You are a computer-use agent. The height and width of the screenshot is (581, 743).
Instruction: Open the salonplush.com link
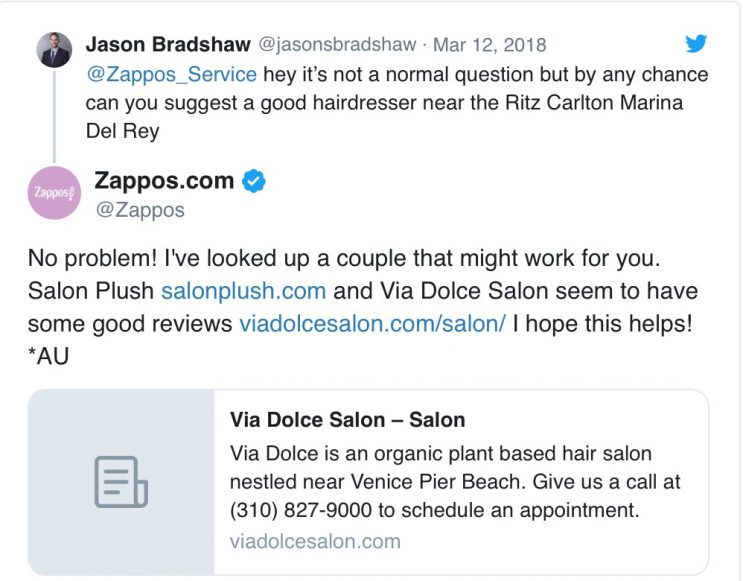[244, 291]
